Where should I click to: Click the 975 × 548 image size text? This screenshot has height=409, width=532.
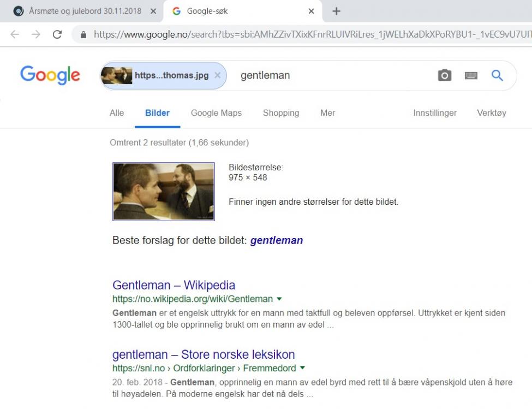point(248,177)
